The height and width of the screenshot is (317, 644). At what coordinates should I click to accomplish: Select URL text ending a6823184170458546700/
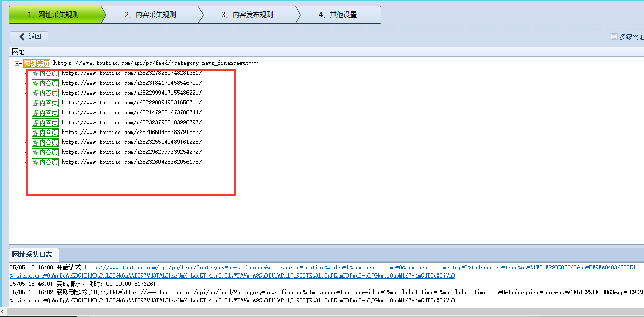click(132, 83)
